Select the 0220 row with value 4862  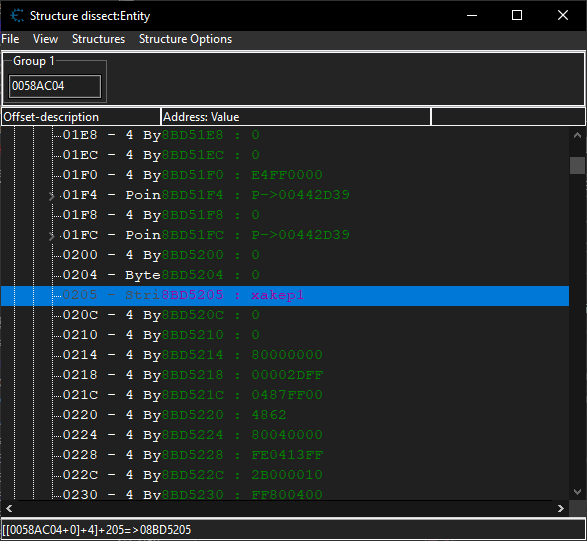[285, 415]
